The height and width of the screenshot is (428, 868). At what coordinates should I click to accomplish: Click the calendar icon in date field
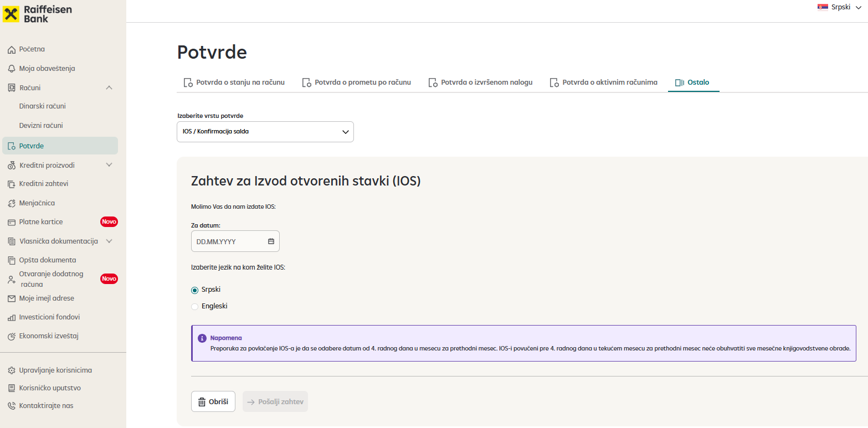(271, 241)
